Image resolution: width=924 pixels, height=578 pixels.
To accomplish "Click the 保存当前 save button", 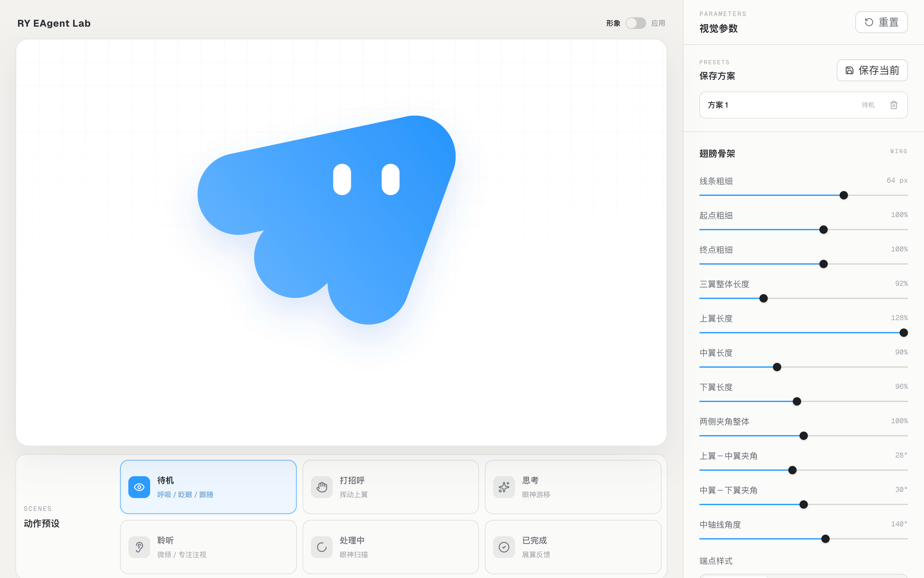I will tap(872, 70).
